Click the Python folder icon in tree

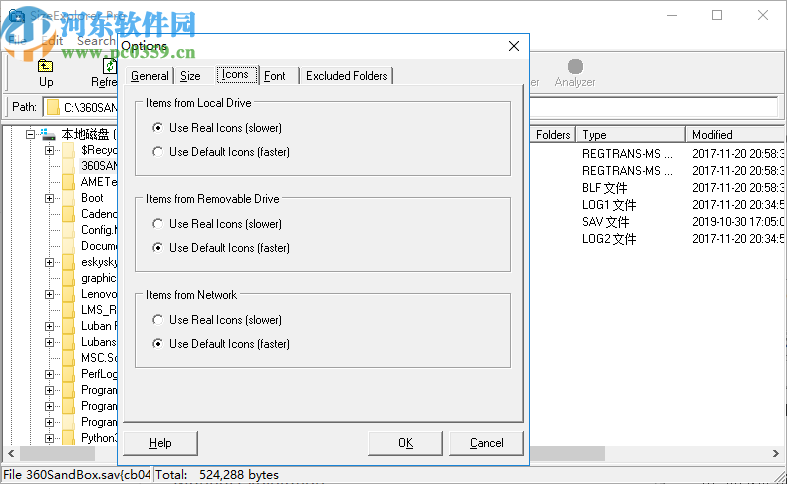tap(69, 438)
